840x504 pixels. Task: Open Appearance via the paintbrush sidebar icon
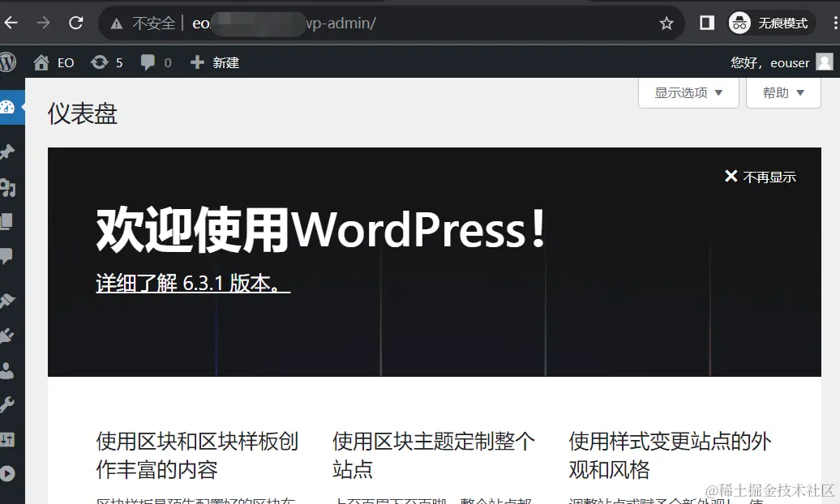click(x=7, y=301)
